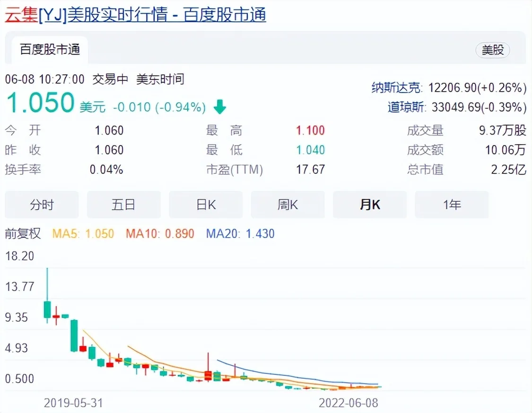Click the 0.500 y-axis label
The image size is (532, 413).
[20, 379]
